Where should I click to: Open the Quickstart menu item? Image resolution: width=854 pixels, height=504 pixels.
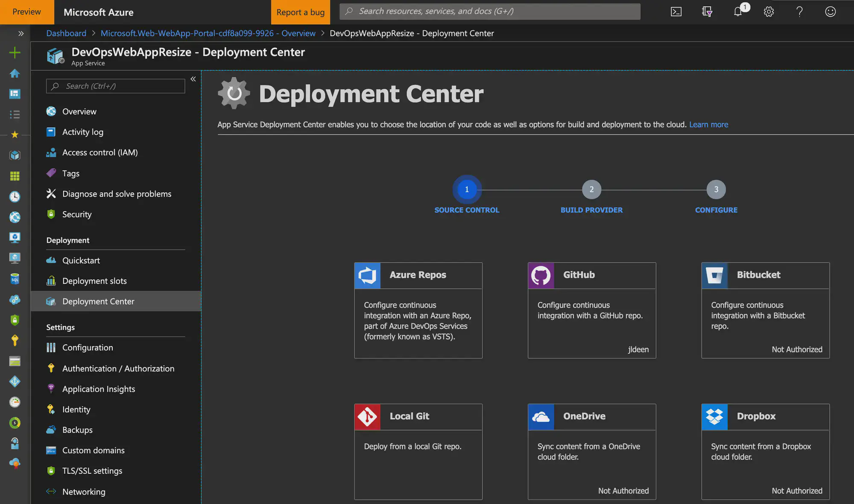[81, 260]
